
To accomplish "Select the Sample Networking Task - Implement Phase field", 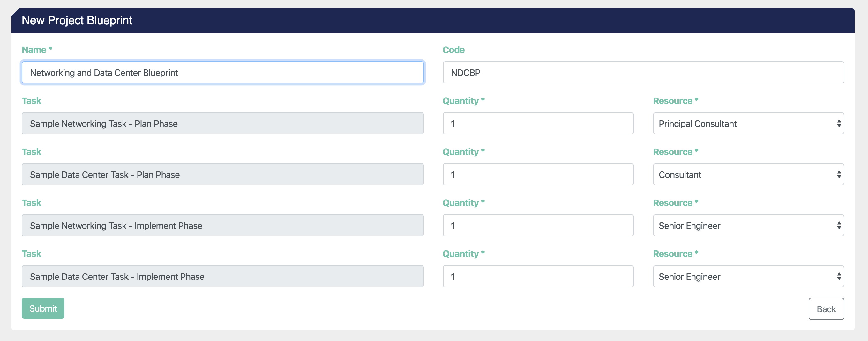I will point(222,226).
